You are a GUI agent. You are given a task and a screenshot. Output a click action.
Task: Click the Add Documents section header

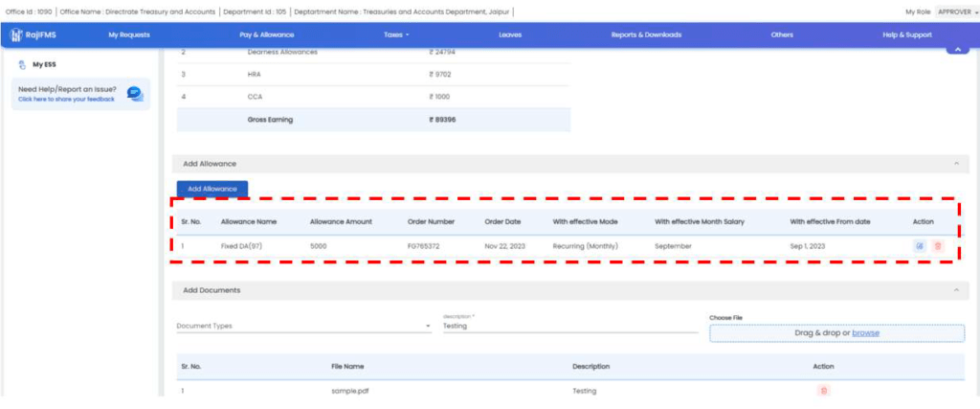570,291
